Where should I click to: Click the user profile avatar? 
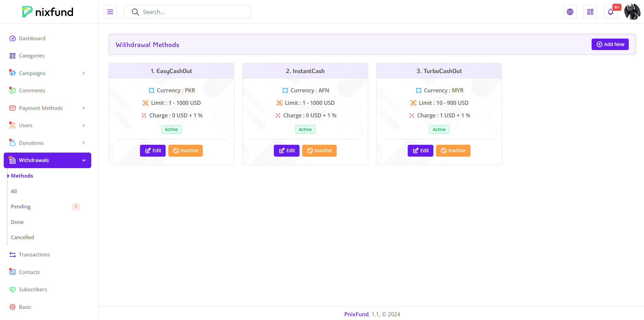click(x=632, y=12)
